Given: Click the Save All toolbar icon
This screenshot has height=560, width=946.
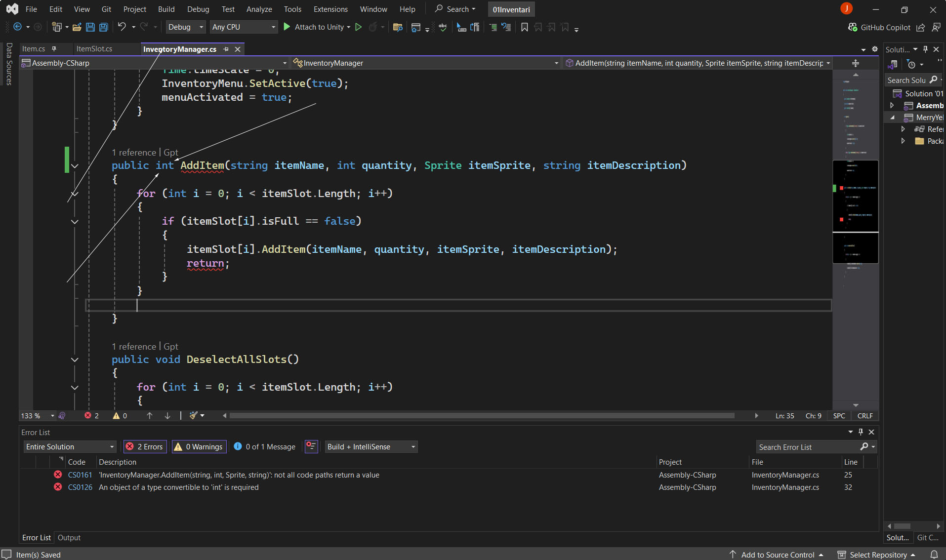Looking at the screenshot, I should tap(104, 27).
